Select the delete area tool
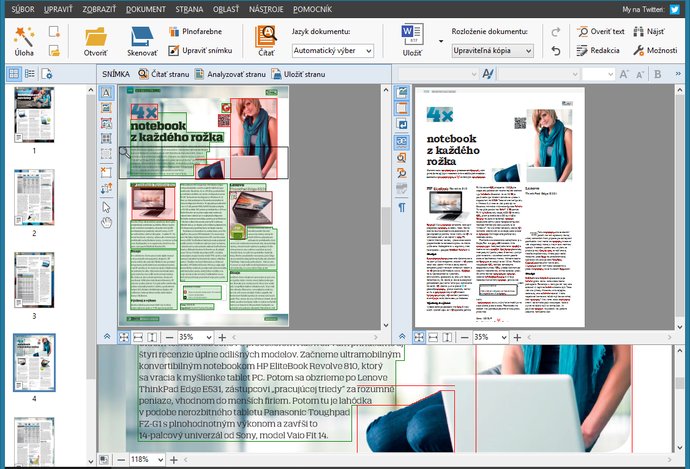Screen dimensions: 690x469 [106, 172]
